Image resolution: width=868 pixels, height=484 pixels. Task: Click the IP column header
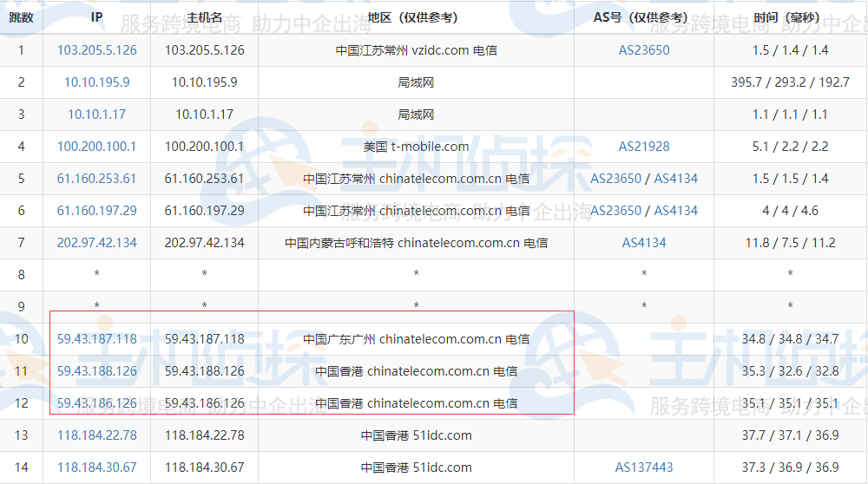97,17
